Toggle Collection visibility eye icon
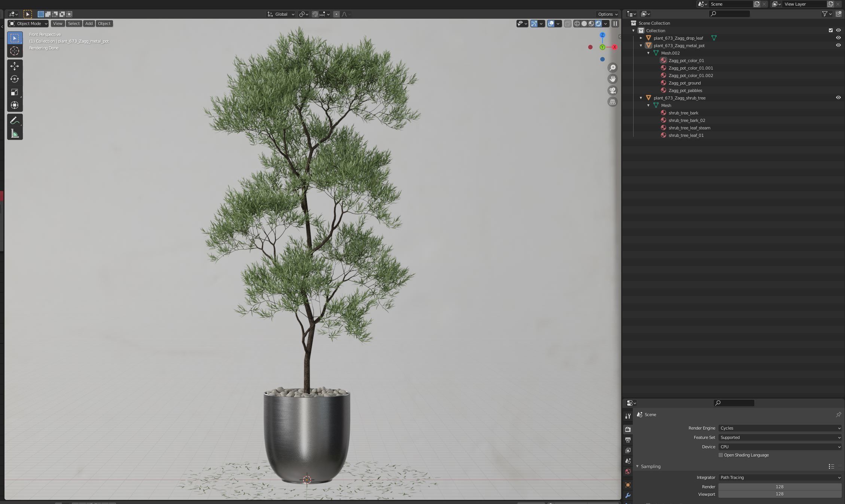The image size is (845, 504). [x=838, y=30]
